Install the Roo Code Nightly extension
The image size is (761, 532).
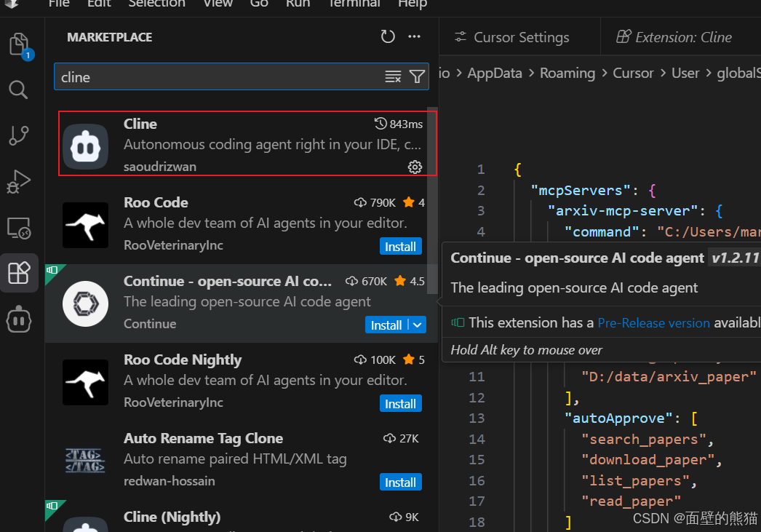[400, 404]
